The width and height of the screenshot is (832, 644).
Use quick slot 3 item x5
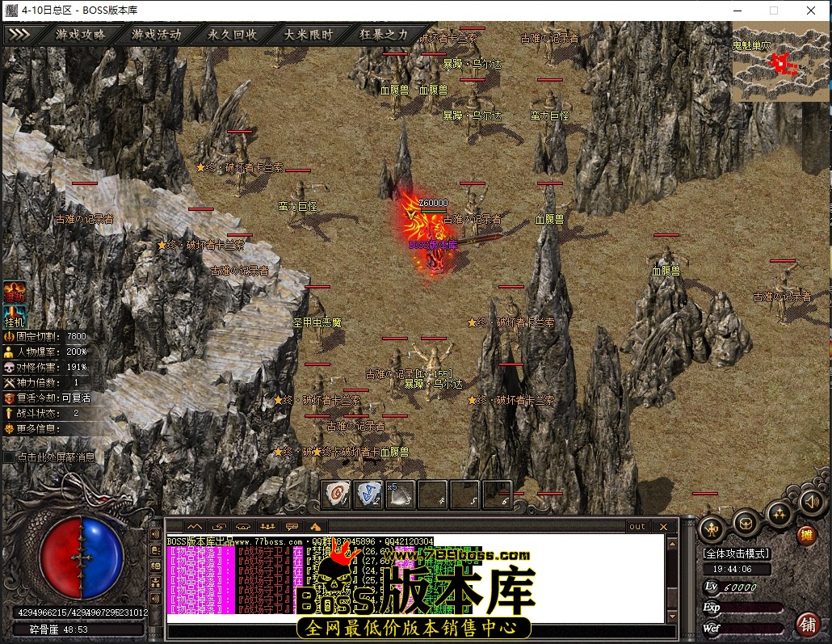[x=400, y=495]
